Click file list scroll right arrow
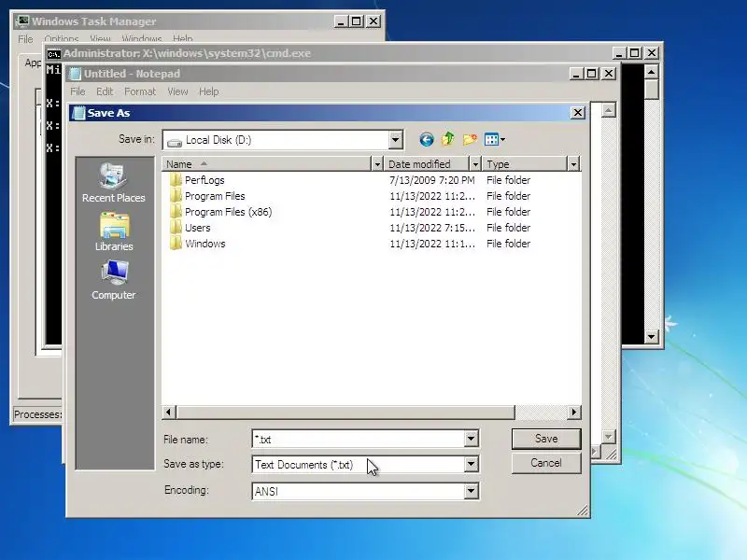This screenshot has height=560, width=747. pyautogui.click(x=574, y=412)
